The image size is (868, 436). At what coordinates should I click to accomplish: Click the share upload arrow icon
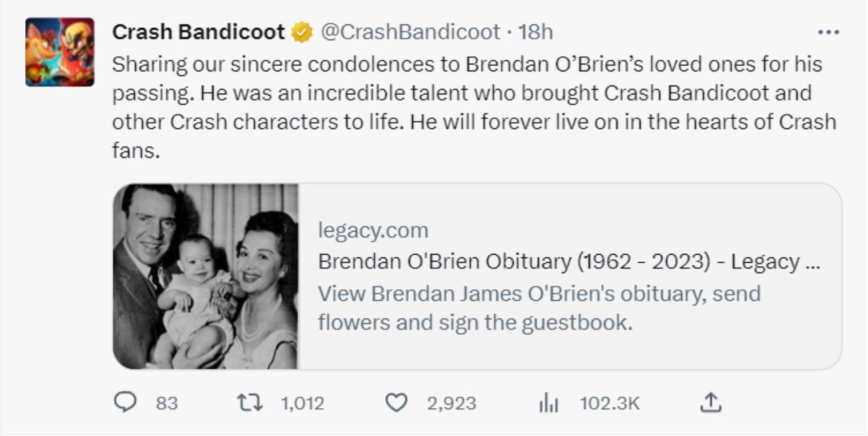point(710,403)
